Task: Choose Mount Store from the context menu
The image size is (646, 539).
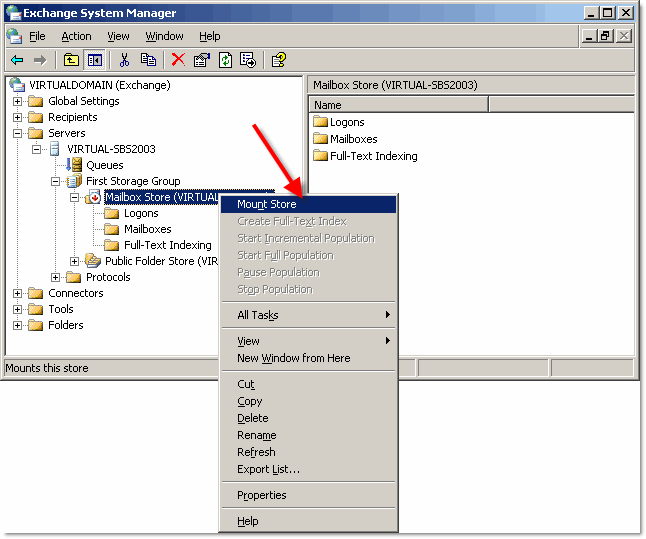Action: tap(308, 204)
